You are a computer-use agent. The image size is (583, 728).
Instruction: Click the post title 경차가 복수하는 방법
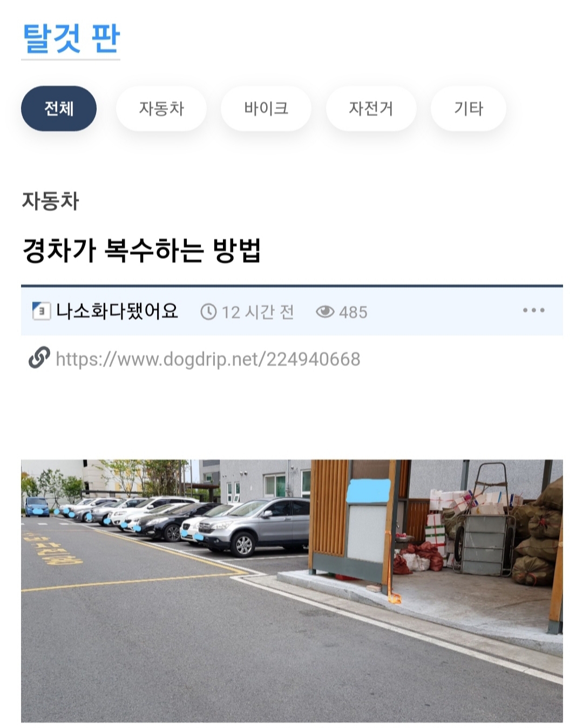[141, 251]
